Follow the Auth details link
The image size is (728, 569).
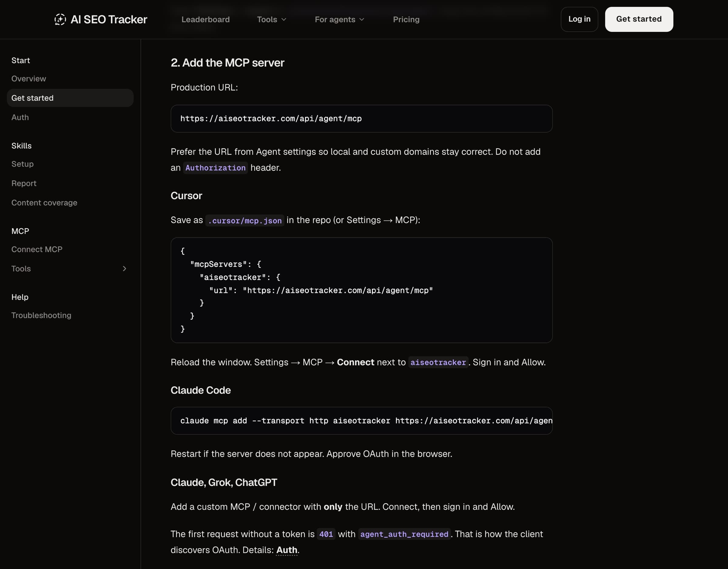(287, 550)
